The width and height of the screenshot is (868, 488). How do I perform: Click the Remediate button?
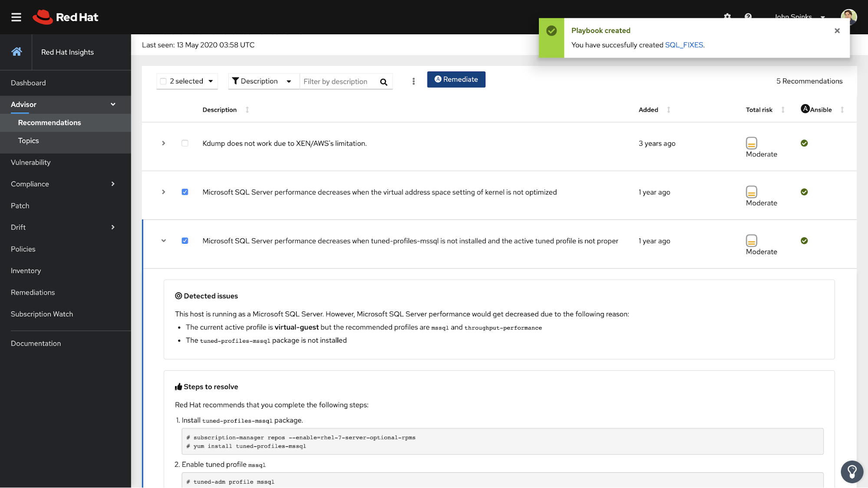click(456, 79)
